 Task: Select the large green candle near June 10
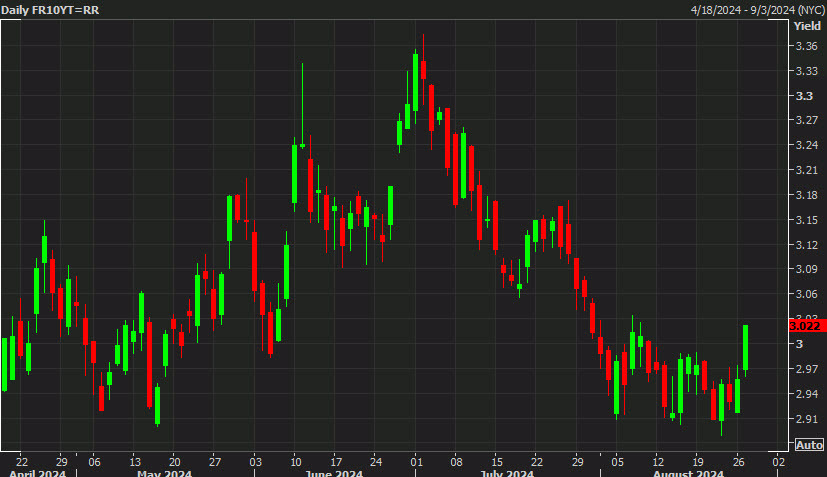point(295,174)
